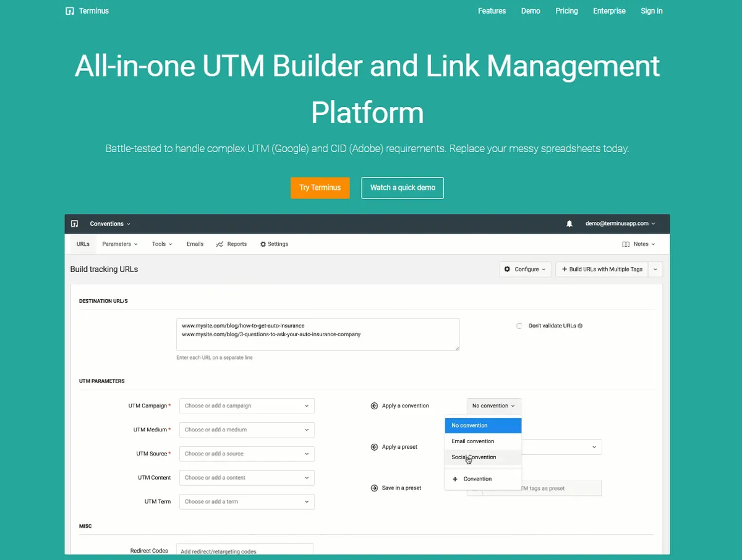742x560 pixels.
Task: Open the Pricing menu item
Action: (566, 11)
